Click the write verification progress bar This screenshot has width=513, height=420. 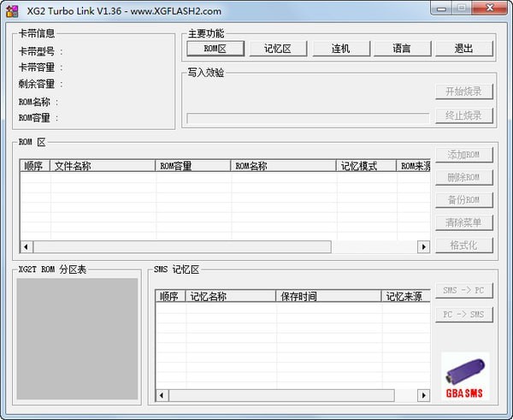(305, 117)
